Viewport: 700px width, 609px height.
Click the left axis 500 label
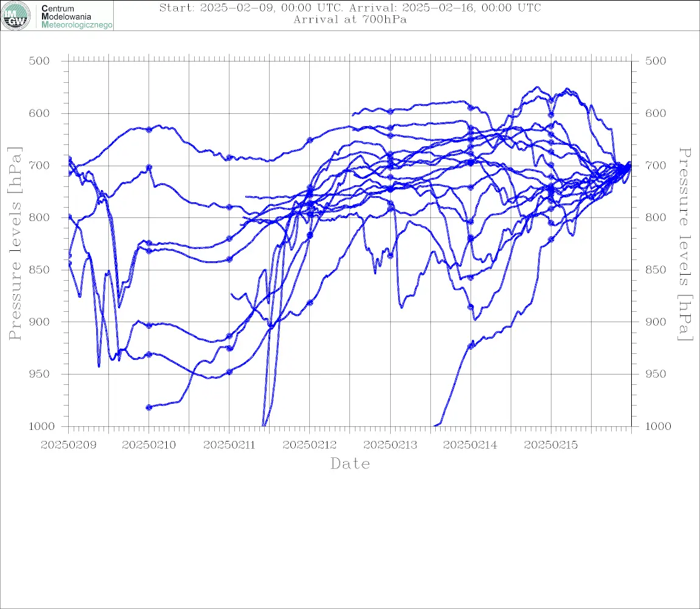click(x=40, y=61)
